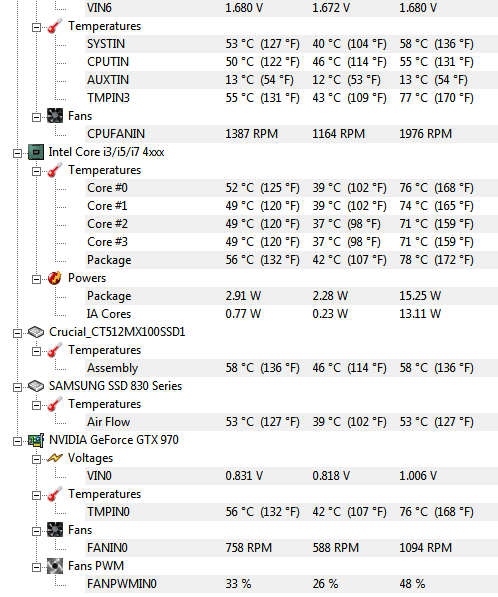Select the Powers label

pos(87,278)
